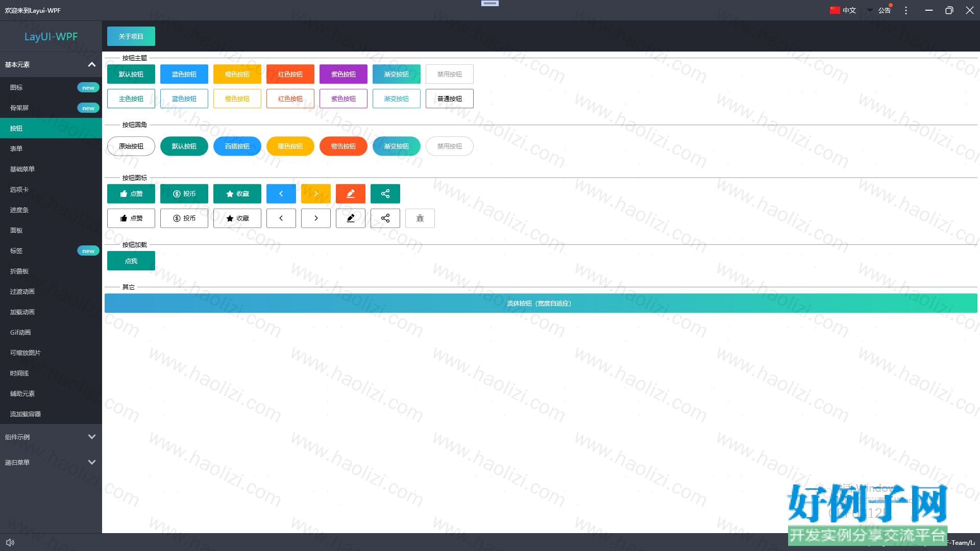This screenshot has width=980, height=551.
Task: Click the filled 橙色按钮
Action: [237, 74]
